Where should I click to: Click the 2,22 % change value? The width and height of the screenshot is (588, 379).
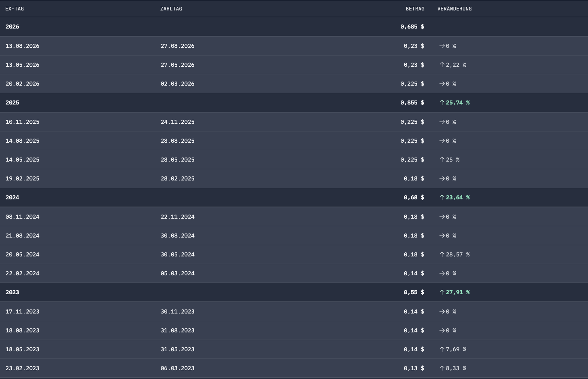[456, 65]
